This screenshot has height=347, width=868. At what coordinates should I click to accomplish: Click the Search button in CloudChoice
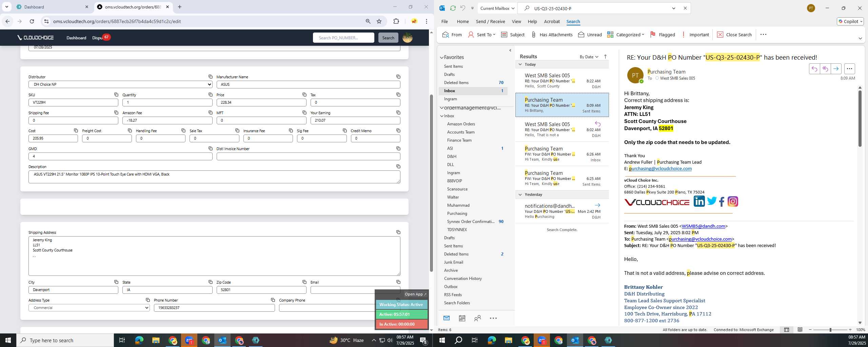pyautogui.click(x=388, y=38)
